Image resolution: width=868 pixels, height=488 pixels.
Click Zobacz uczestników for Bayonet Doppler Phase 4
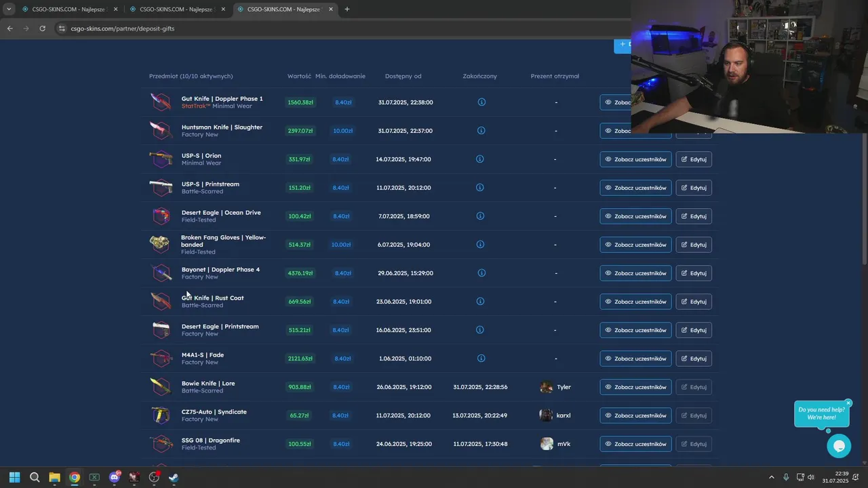tap(635, 273)
